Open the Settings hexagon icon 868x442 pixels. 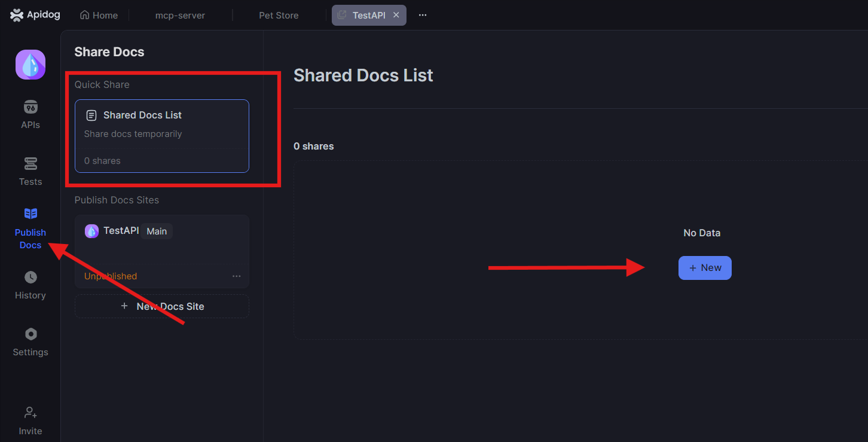tap(30, 334)
